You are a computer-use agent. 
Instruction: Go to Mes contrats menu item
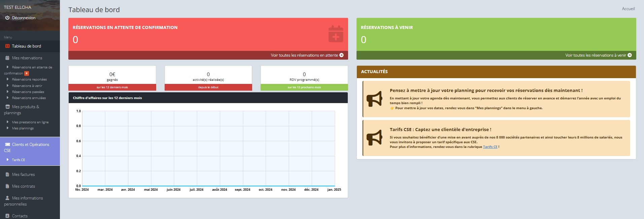[x=24, y=186]
